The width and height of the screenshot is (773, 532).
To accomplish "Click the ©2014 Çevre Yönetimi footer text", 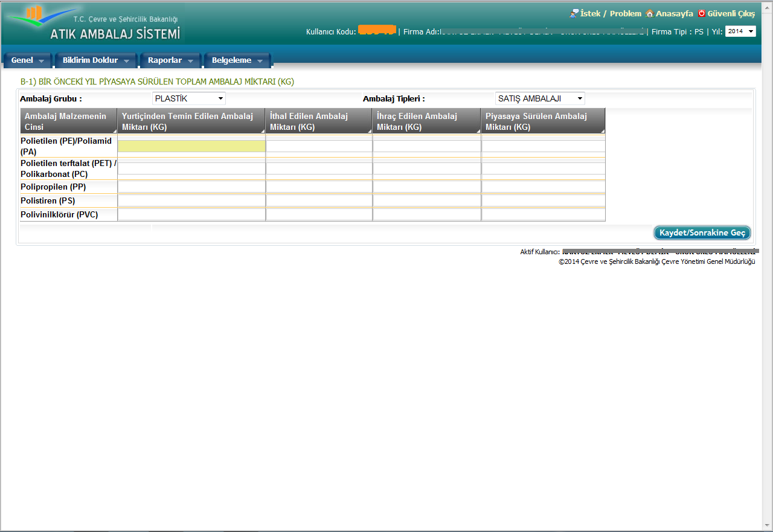I will [x=657, y=261].
